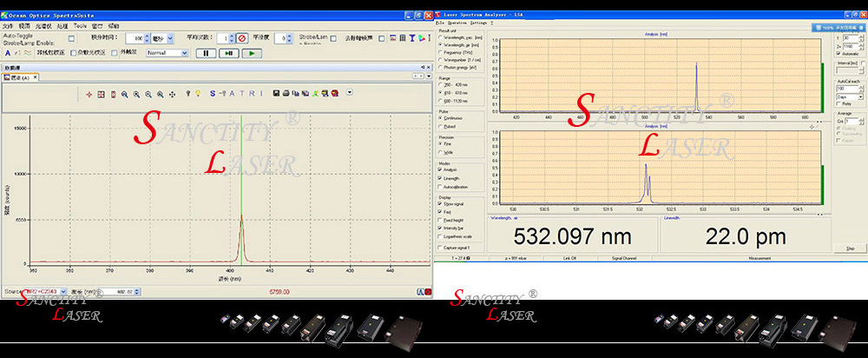Open the Settings menu in Laser Spectrum Analyzer
The width and height of the screenshot is (868, 358).
(479, 23)
